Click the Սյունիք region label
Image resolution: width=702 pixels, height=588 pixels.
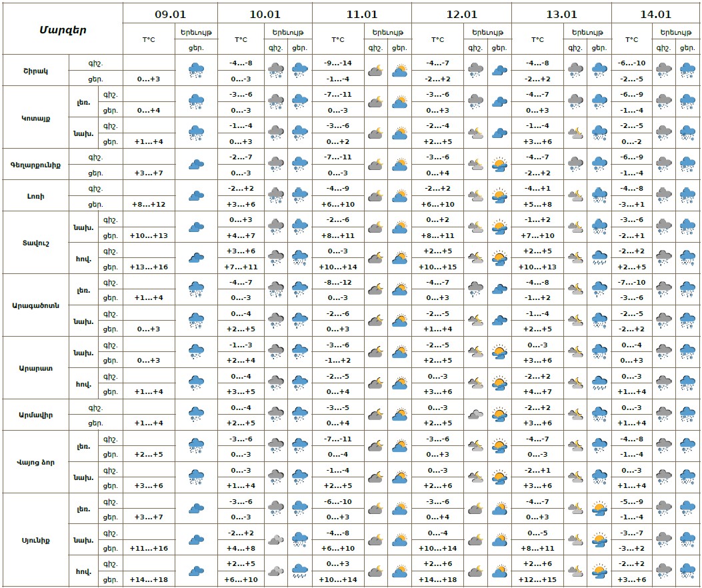36,540
